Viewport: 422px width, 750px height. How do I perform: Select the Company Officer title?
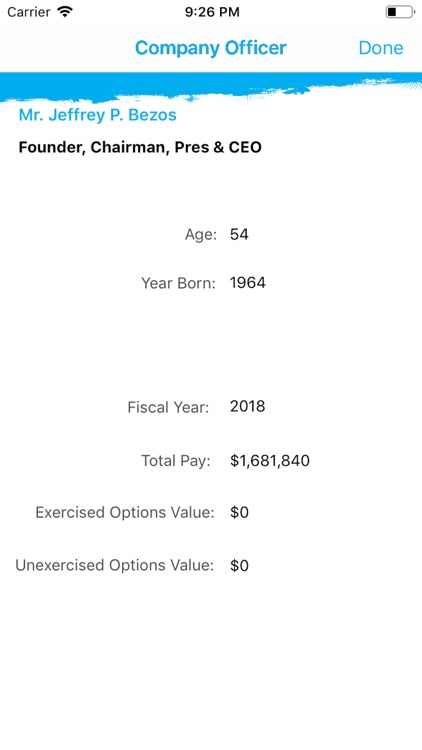pos(211,48)
